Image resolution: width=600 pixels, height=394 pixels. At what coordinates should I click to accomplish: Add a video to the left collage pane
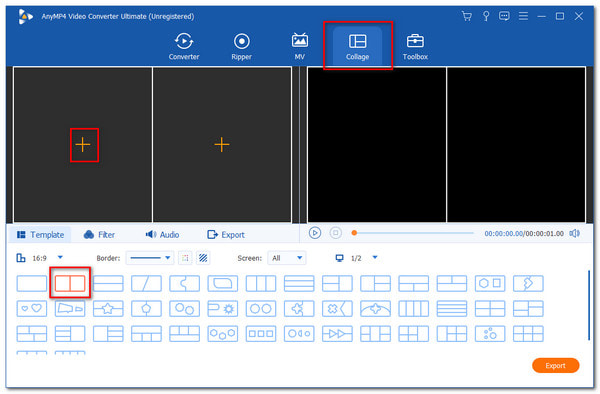pos(83,145)
